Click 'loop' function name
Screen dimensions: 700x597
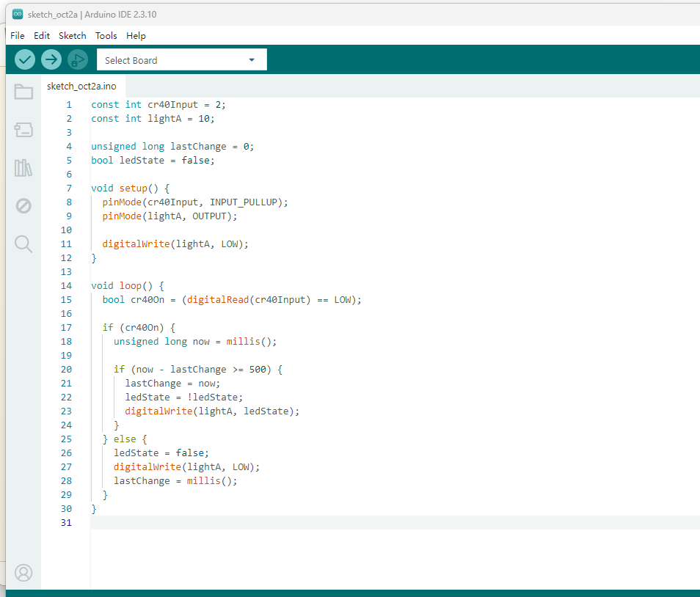131,286
